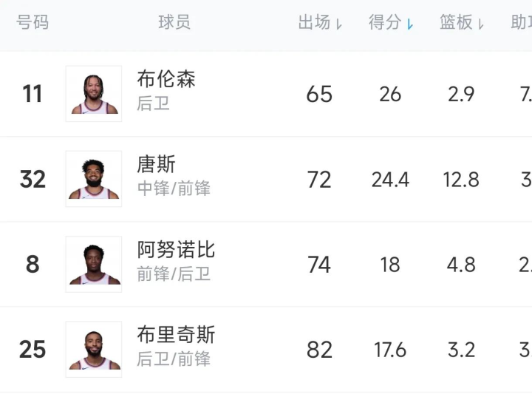The width and height of the screenshot is (532, 397).
Task: Open 阿努诺比 player headshot
Action: pyautogui.click(x=94, y=264)
